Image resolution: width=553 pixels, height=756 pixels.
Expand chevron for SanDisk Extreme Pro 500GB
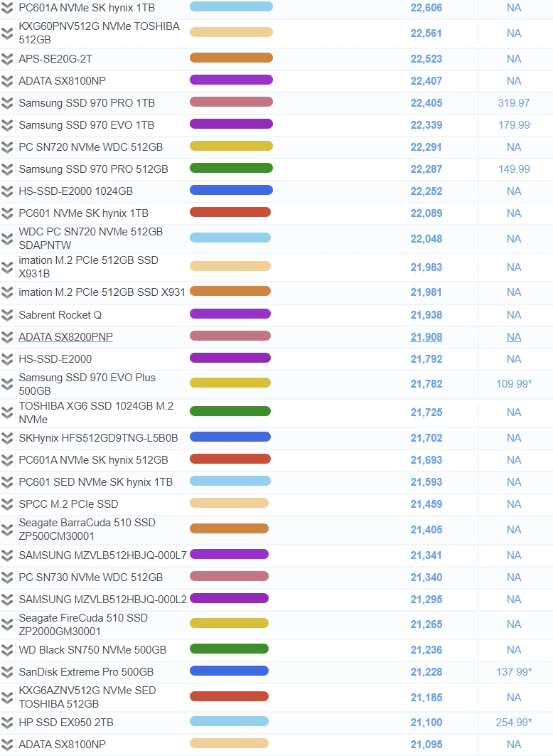(x=6, y=672)
